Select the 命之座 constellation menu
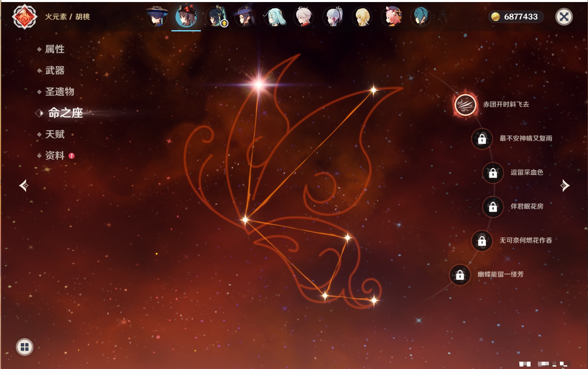588x369 pixels. (x=65, y=113)
